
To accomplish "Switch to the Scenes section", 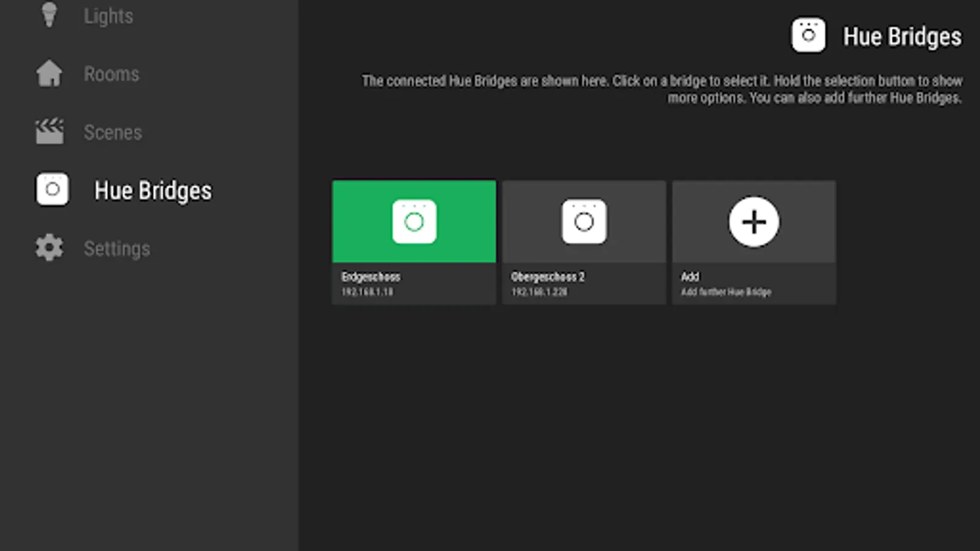I will coord(113,132).
